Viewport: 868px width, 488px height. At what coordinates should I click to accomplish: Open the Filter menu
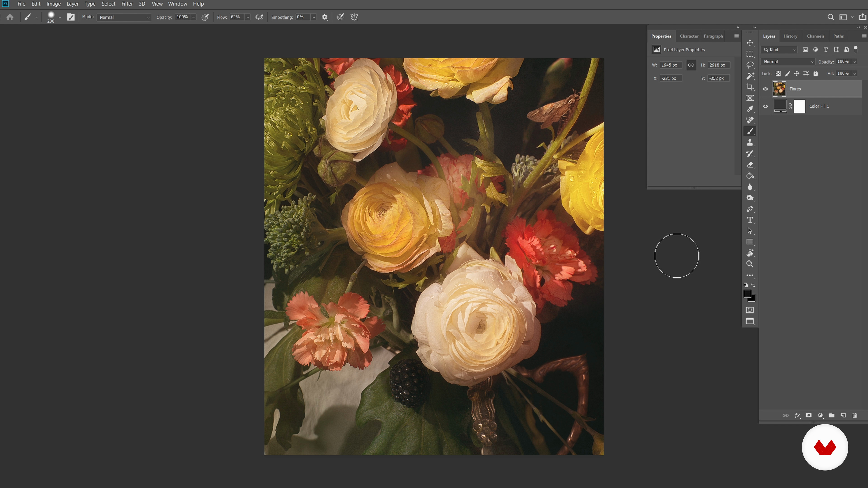point(127,4)
